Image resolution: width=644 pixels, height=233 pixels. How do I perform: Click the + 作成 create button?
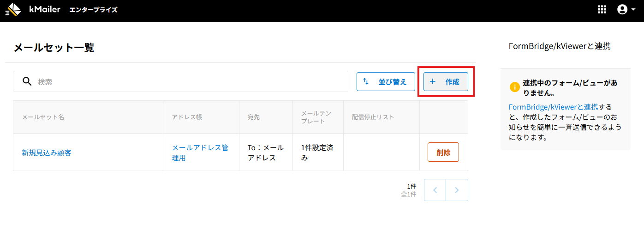point(446,82)
